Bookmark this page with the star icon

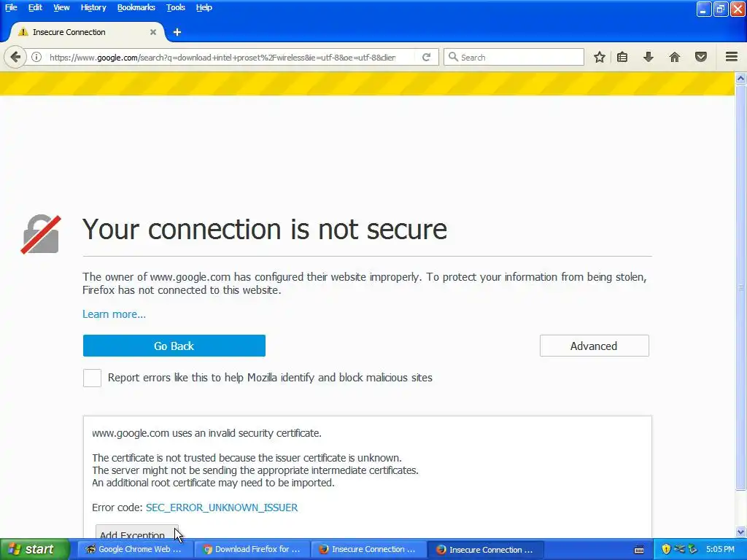[600, 57]
